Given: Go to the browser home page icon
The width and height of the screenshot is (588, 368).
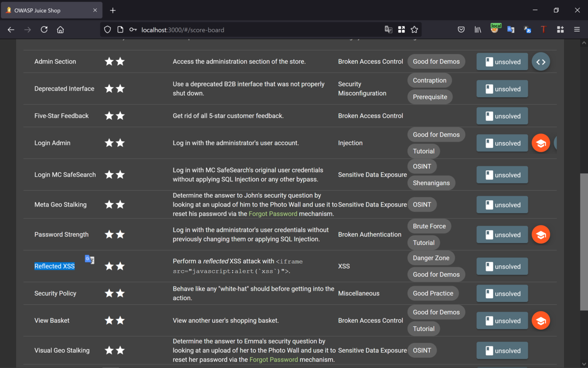Looking at the screenshot, I should pyautogui.click(x=60, y=29).
